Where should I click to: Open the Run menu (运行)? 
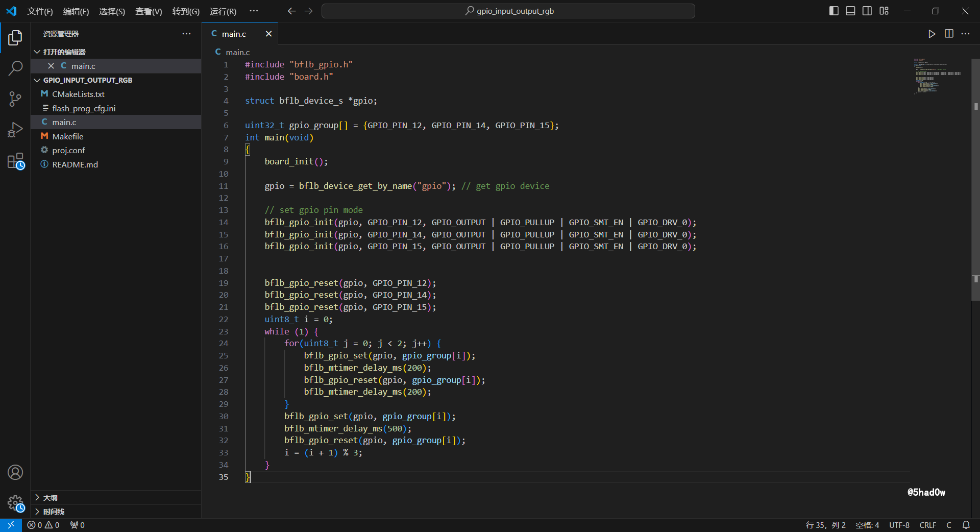point(223,11)
